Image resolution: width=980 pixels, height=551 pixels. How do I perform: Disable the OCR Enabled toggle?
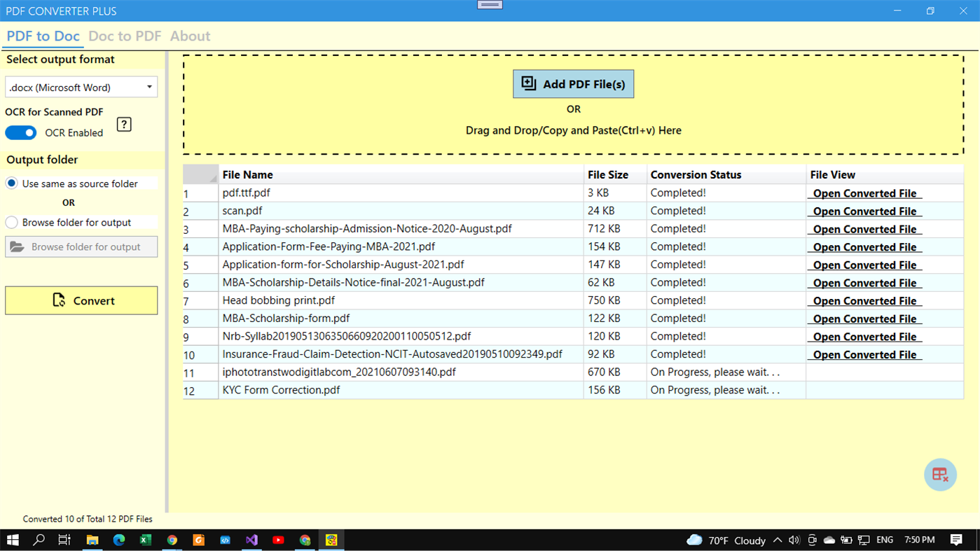click(x=20, y=132)
